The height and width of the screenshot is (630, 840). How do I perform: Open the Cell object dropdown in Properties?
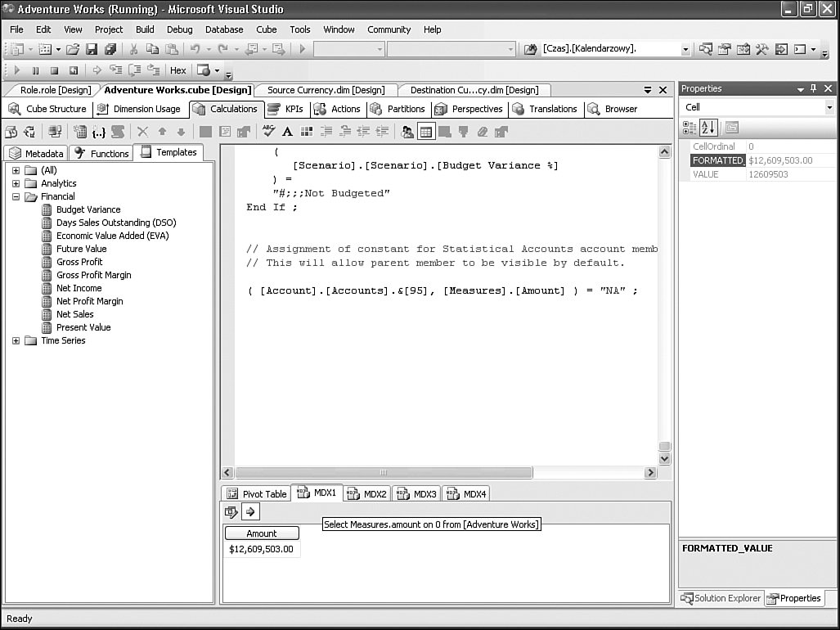point(829,107)
